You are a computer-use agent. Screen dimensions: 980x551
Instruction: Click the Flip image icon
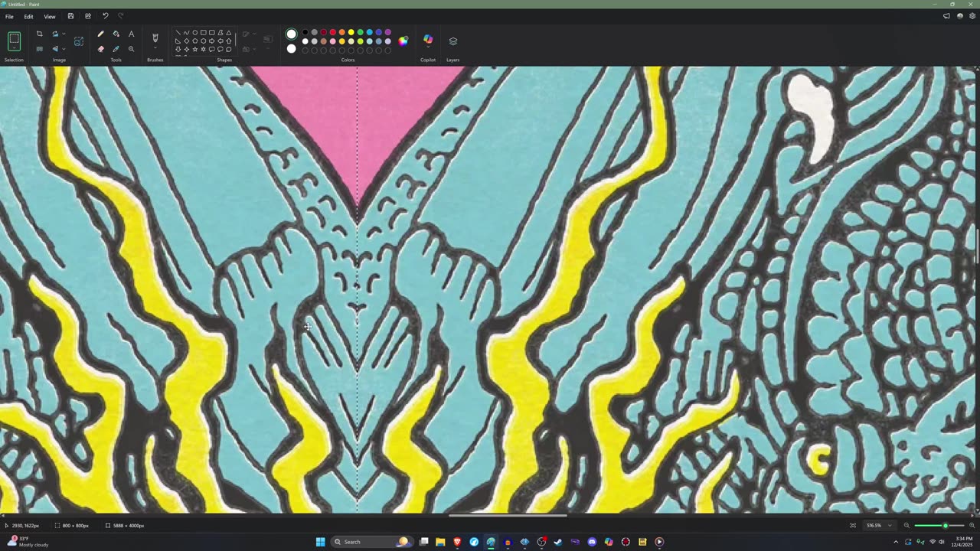(55, 49)
